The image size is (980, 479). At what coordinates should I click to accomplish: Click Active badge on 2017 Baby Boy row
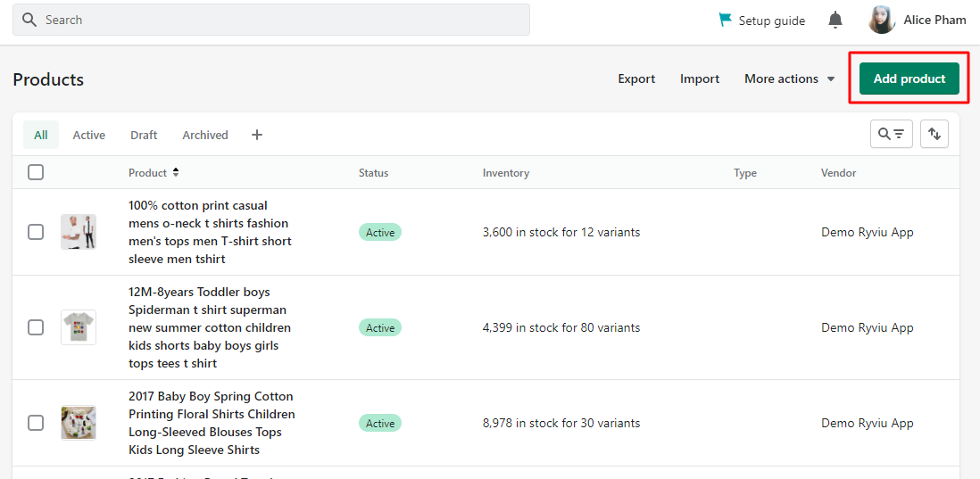coord(380,424)
